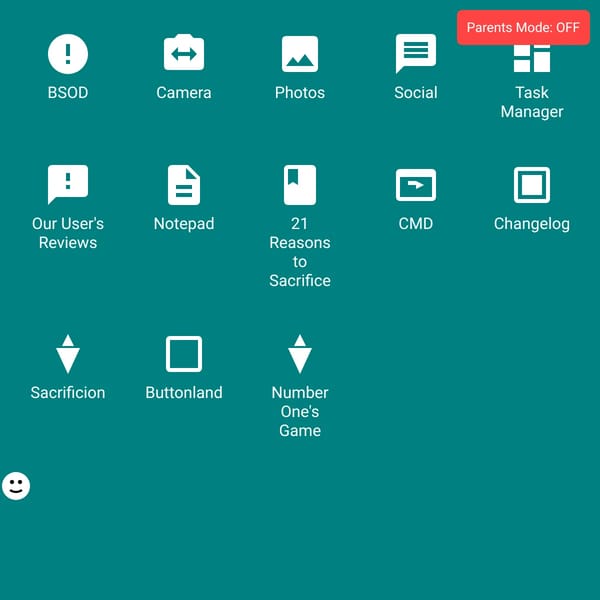The width and height of the screenshot is (600, 600).
Task: Click the CMD text label
Action: click(416, 223)
